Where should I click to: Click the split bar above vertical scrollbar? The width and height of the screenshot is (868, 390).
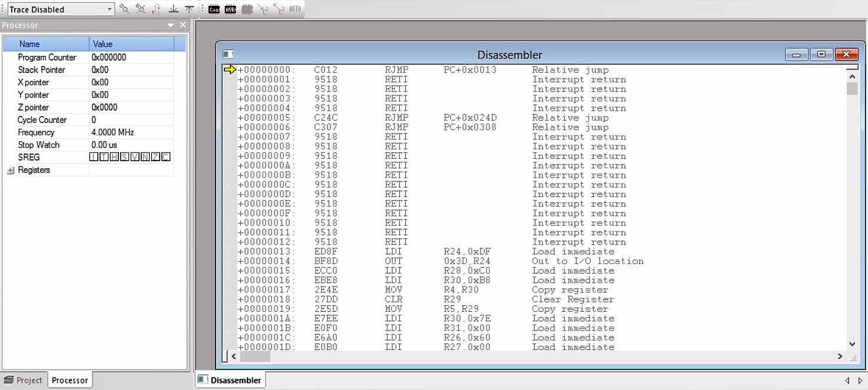coord(852,68)
